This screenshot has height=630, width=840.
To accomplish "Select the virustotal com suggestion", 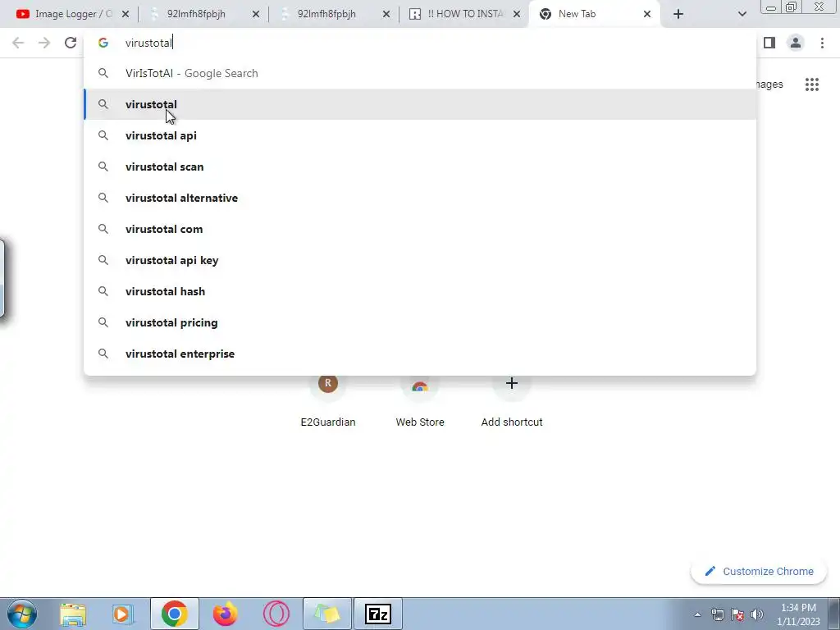I will pyautogui.click(x=420, y=229).
